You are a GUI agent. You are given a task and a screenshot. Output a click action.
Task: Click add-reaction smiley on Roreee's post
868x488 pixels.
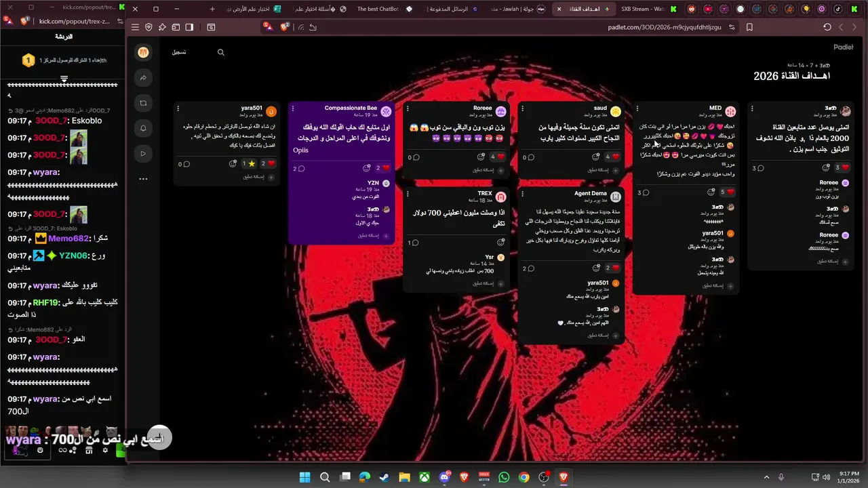pos(481,157)
